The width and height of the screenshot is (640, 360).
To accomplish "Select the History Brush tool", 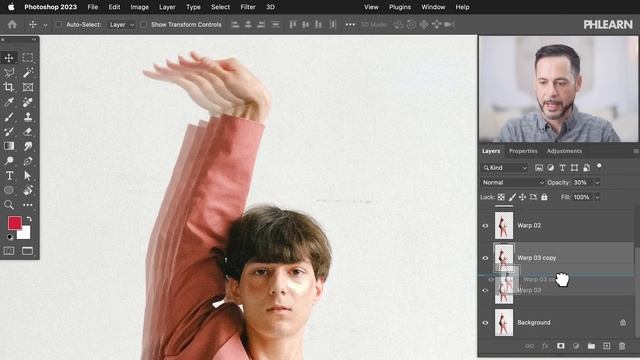I will (9, 131).
